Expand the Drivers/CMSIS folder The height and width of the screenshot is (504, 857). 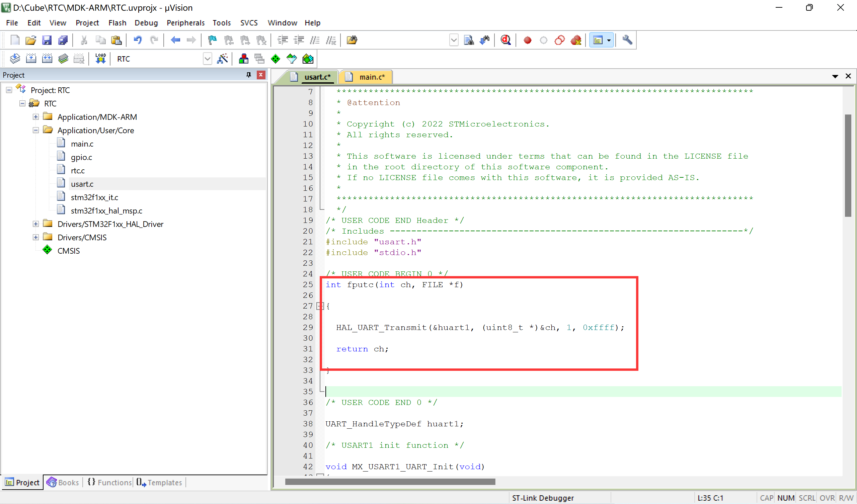point(36,237)
